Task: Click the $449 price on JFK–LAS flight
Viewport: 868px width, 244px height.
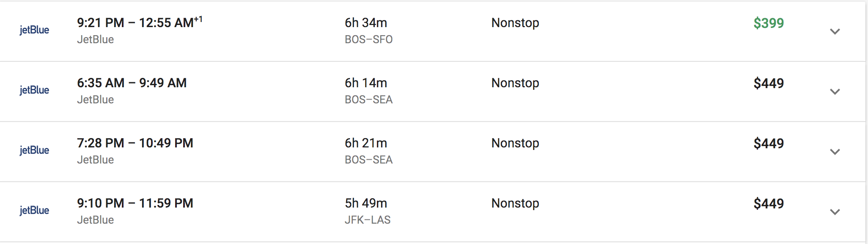Action: coord(769,203)
